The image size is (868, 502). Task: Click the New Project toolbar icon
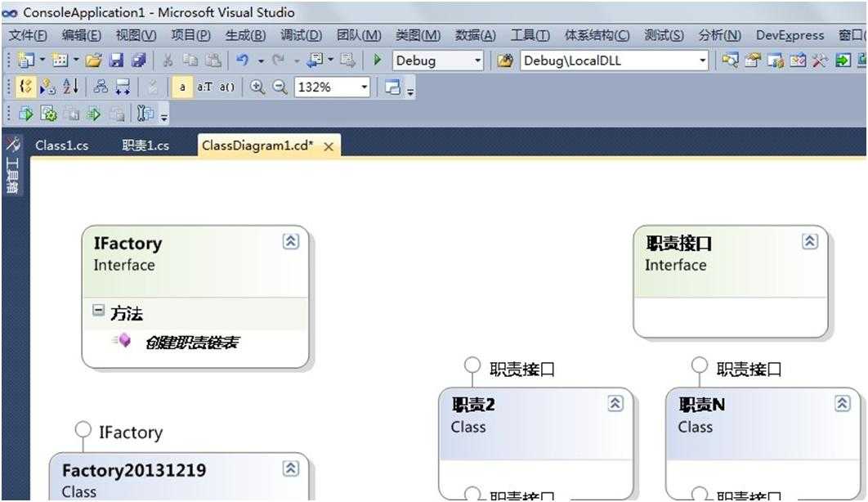coord(25,60)
